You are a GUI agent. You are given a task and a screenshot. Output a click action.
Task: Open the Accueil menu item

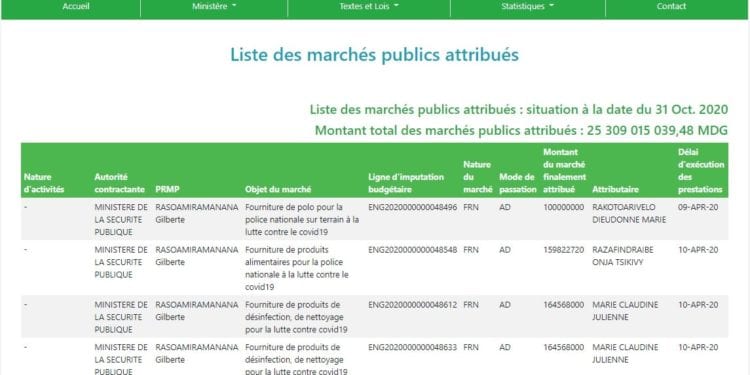pos(76,7)
